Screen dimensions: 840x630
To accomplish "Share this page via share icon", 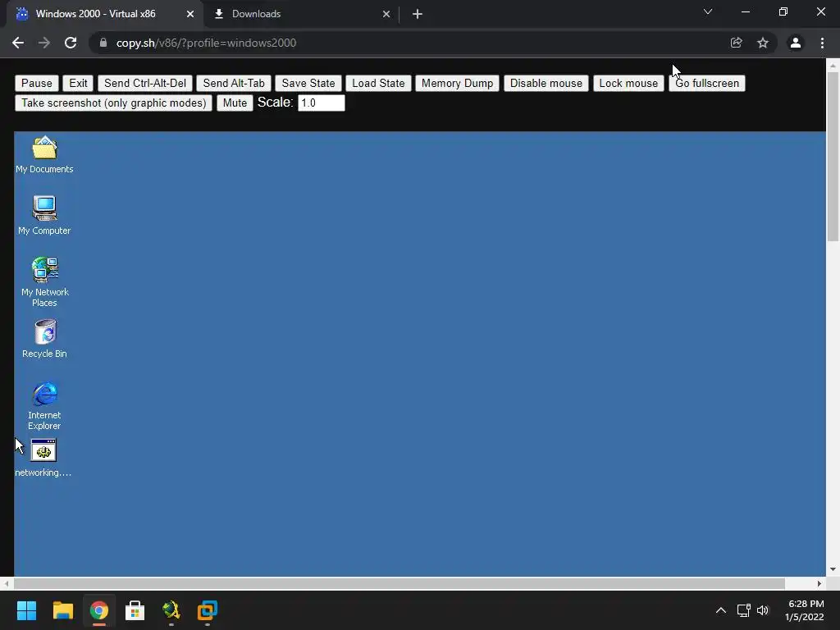I will tap(736, 43).
